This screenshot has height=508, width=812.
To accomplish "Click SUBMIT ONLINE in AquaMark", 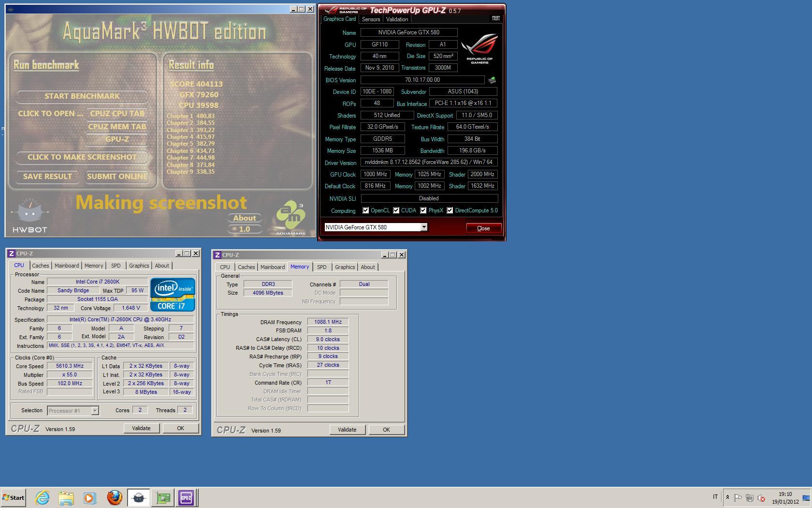I will point(117,177).
